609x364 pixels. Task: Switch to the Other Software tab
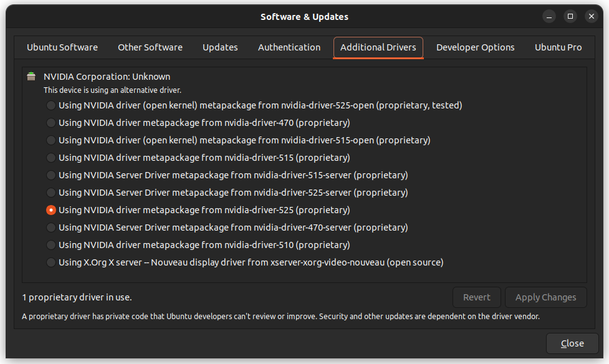click(150, 47)
